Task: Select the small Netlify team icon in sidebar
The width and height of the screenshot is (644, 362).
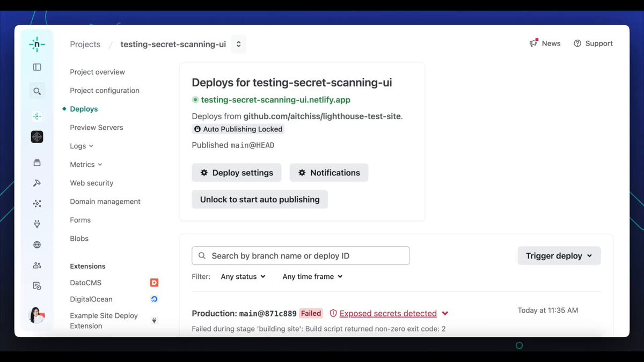Action: (x=37, y=116)
